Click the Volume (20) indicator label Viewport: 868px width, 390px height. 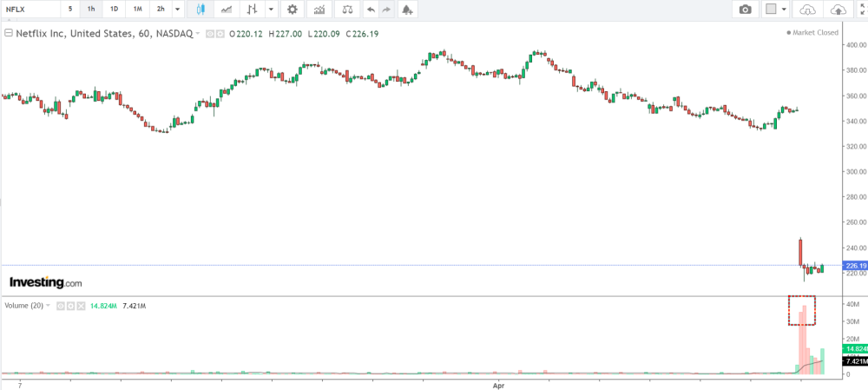[x=24, y=306]
